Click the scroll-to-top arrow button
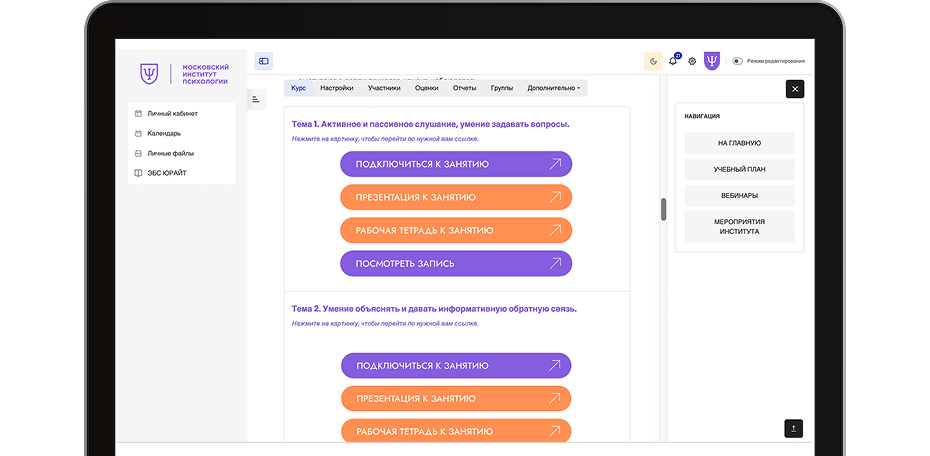This screenshot has width=930, height=456. click(x=794, y=428)
